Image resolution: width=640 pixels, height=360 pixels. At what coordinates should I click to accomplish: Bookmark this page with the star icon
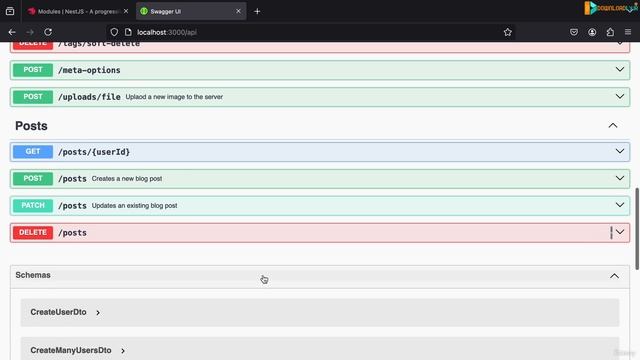pos(507,32)
